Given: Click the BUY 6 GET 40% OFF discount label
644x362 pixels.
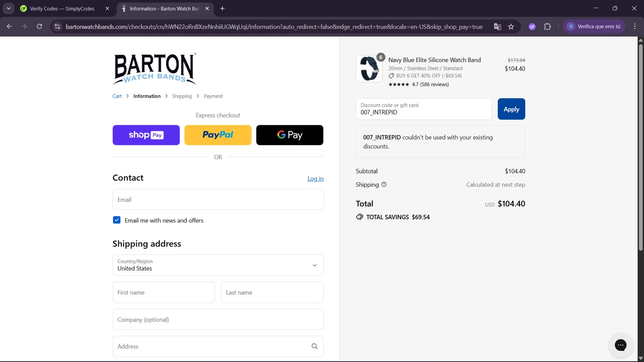Looking at the screenshot, I should tap(429, 76).
